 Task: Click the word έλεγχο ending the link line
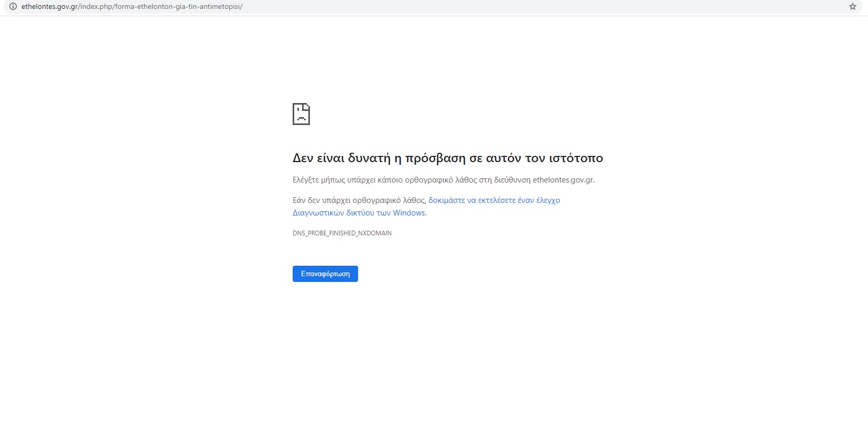[x=548, y=200]
